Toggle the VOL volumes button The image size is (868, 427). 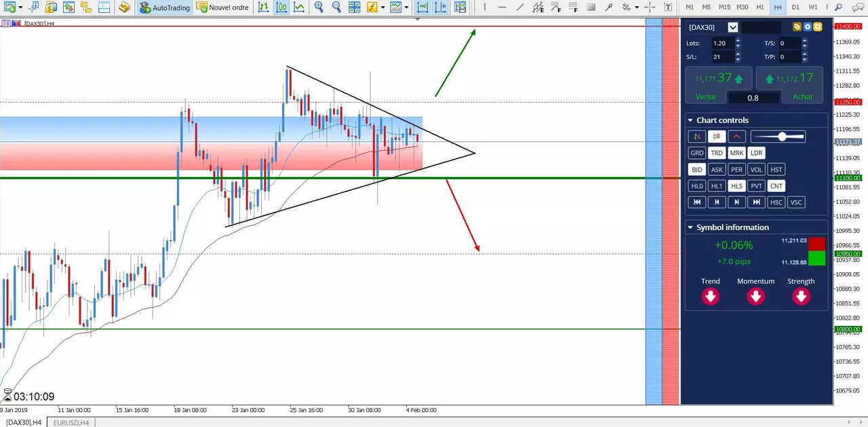(757, 170)
